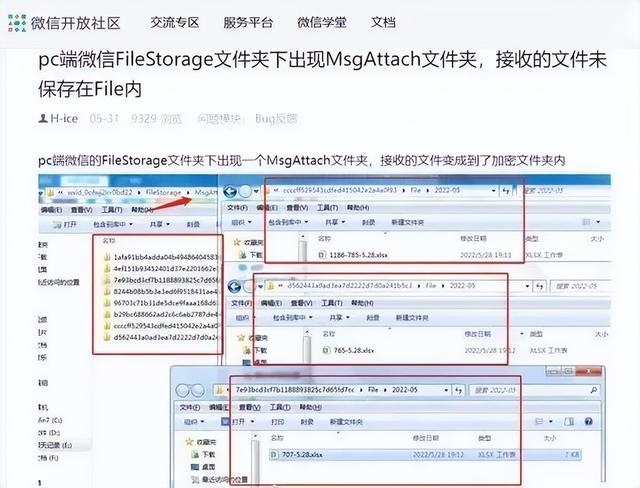This screenshot has width=640, height=488.
Task: Open 工具(T) menu in 7e93bcd3cf7b window
Action: pos(280,407)
